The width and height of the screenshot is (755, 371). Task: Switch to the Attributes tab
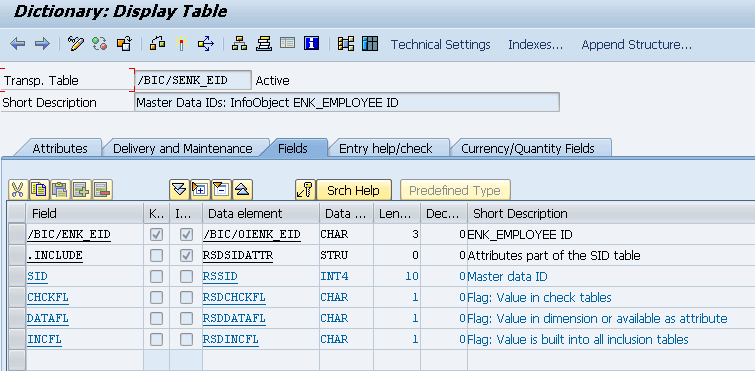pyautogui.click(x=60, y=148)
